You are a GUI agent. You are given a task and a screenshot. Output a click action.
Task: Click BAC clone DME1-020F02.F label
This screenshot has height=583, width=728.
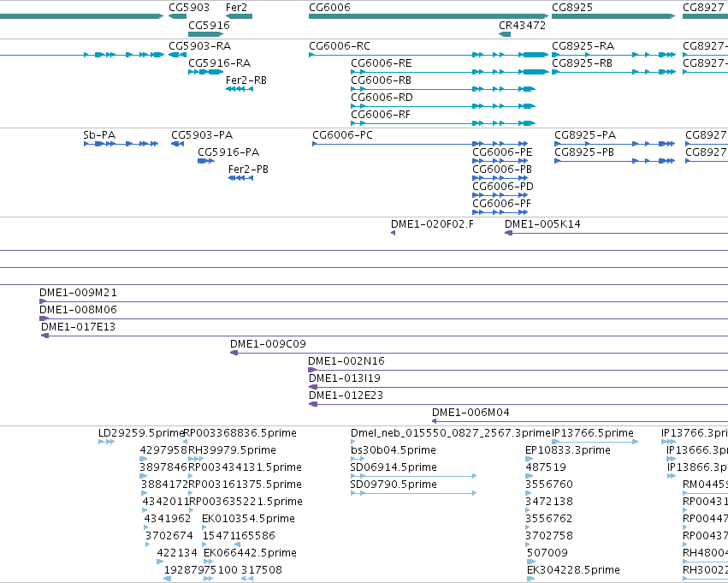coord(432,224)
